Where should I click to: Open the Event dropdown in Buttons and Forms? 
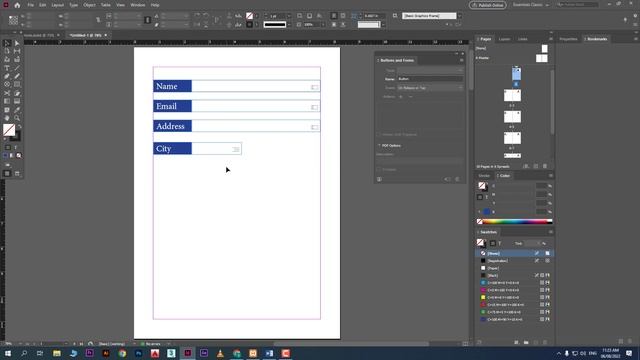click(x=430, y=88)
